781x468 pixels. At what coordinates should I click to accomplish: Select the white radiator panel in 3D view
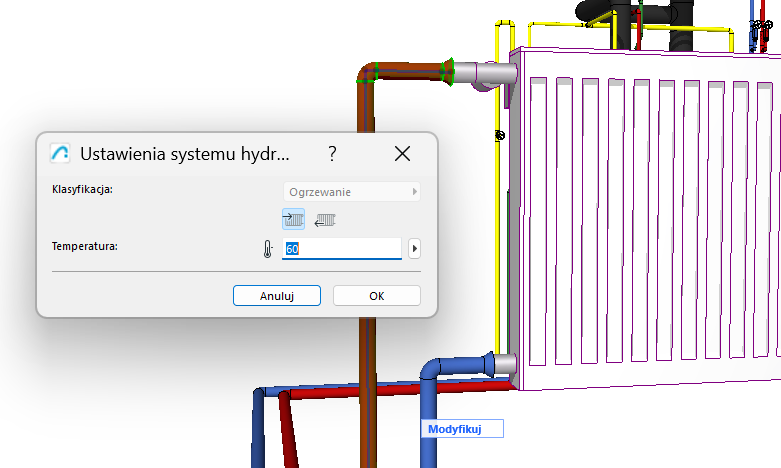click(648, 219)
